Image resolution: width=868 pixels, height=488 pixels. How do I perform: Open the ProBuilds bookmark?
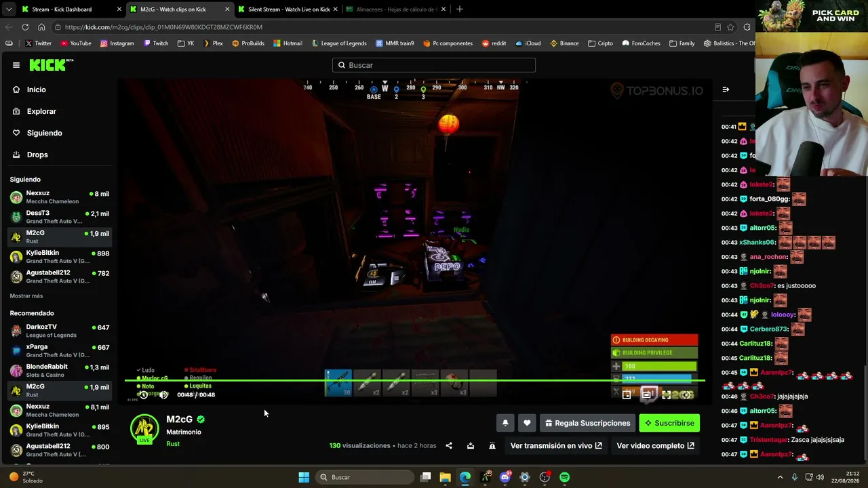(x=248, y=43)
